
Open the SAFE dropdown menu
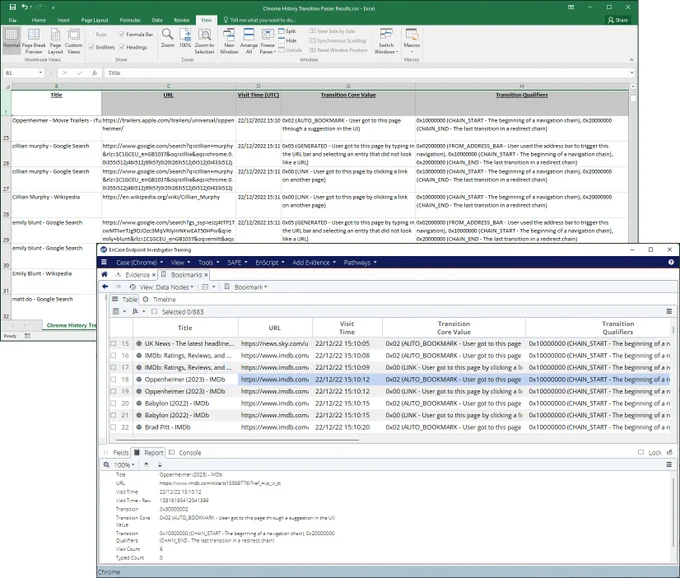tap(237, 262)
